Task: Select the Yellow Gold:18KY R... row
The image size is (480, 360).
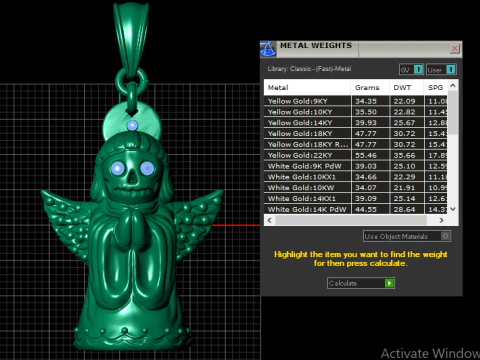Action: point(356,144)
